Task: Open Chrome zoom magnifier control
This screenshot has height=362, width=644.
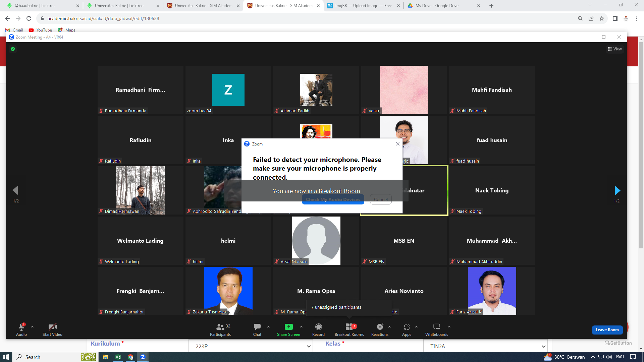Action: 580,18
